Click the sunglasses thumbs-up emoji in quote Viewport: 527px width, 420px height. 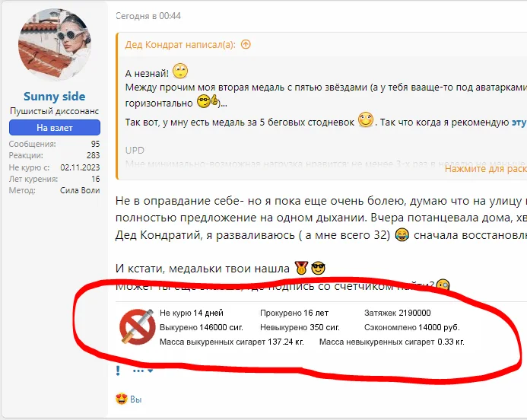[x=208, y=101]
